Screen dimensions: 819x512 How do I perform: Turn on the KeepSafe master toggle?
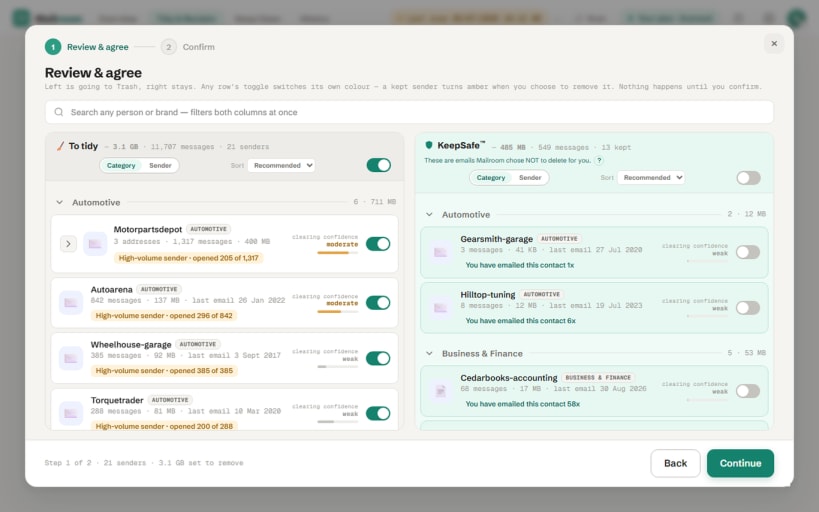[x=748, y=178]
